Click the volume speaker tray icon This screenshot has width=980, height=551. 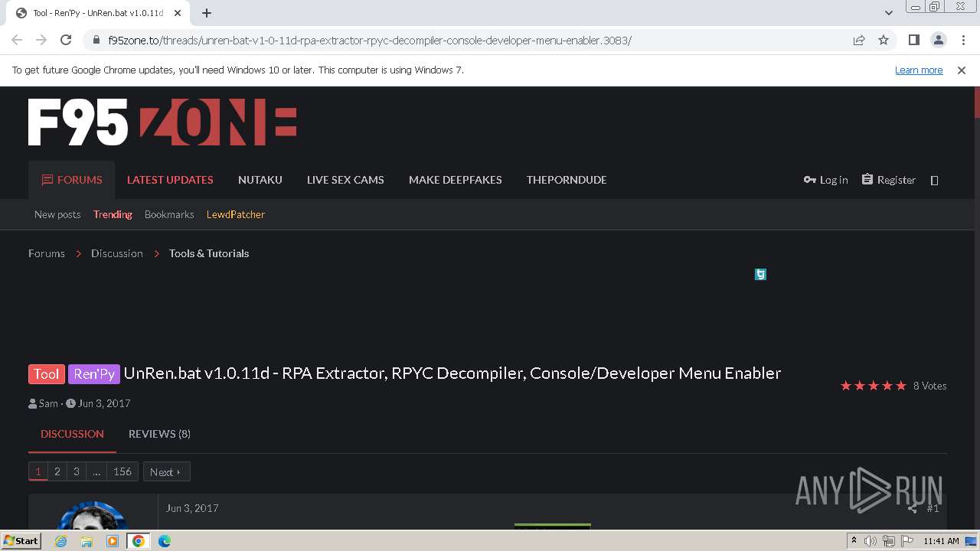[x=871, y=541]
